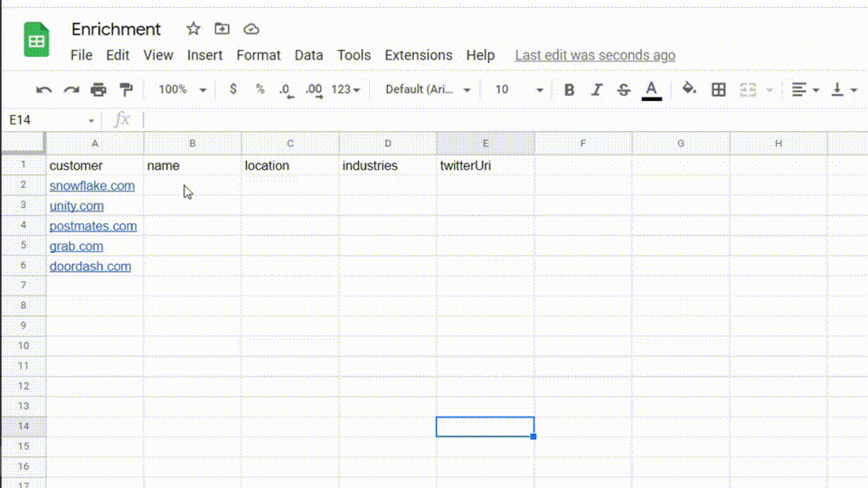Expand the name box E14 dropdown
This screenshot has height=488, width=868.
click(x=90, y=120)
